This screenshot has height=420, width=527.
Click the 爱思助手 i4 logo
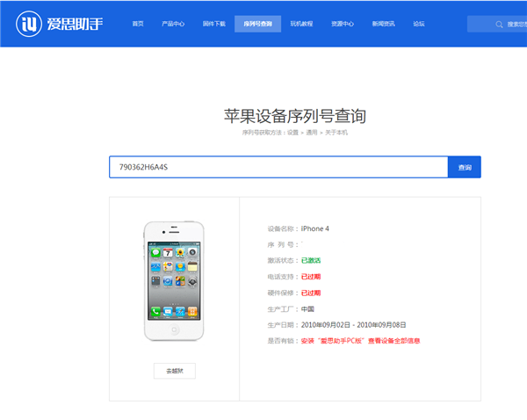click(x=59, y=24)
